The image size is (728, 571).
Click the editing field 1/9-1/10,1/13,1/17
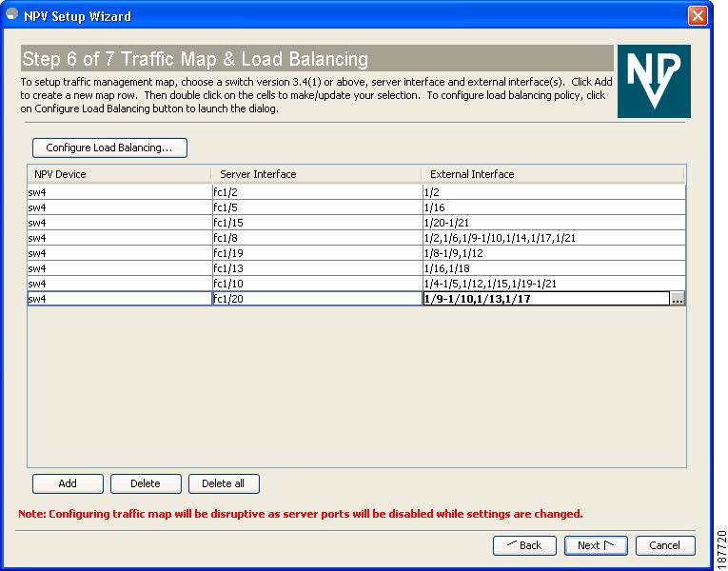546,299
